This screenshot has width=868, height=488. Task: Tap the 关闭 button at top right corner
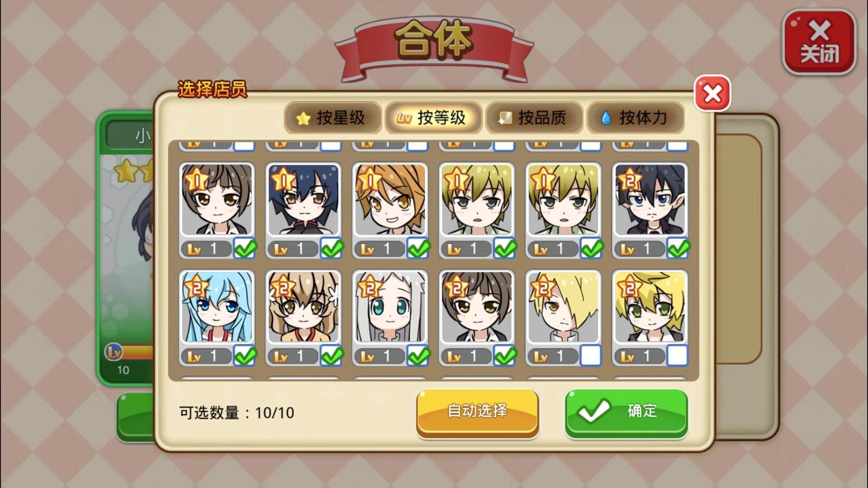click(819, 42)
